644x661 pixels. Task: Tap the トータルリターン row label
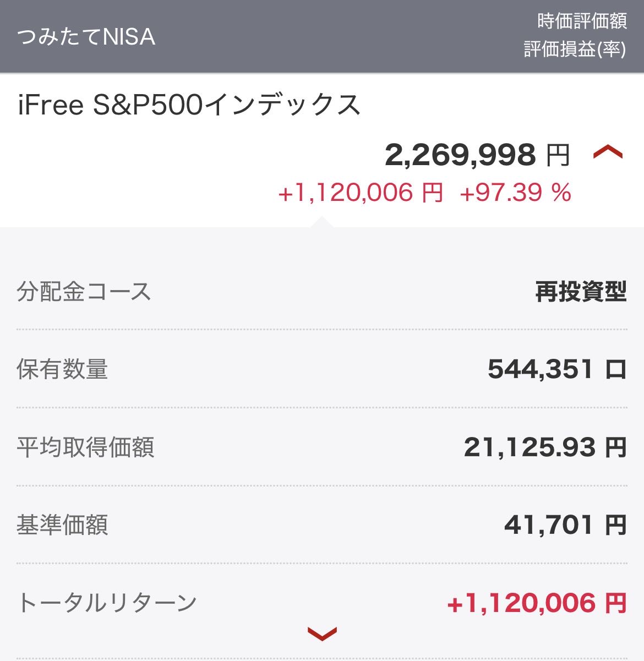click(x=107, y=602)
